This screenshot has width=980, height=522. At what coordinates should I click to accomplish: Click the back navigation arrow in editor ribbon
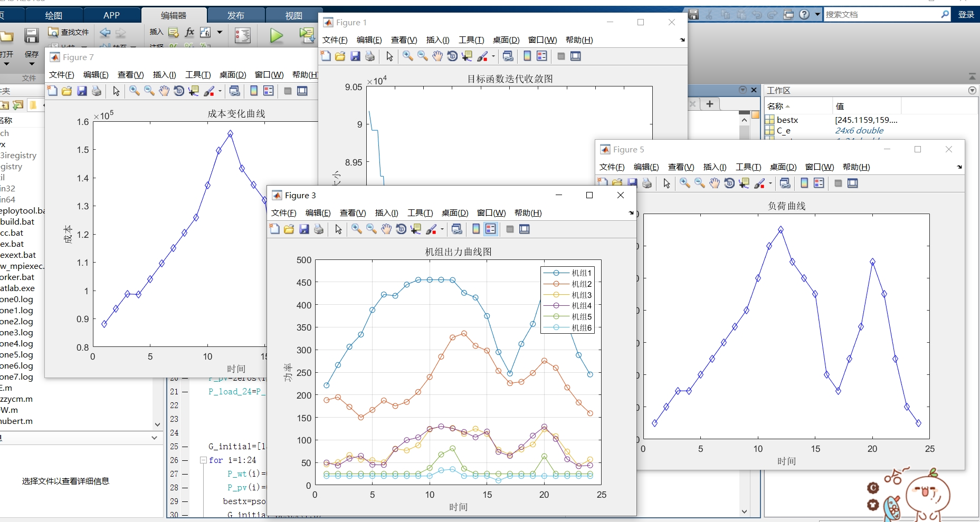[x=106, y=33]
